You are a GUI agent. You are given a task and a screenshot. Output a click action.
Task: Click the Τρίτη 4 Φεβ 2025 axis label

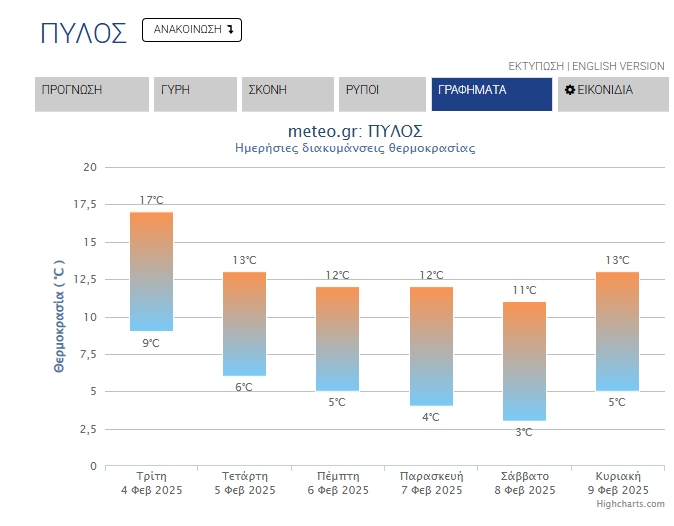click(x=151, y=483)
